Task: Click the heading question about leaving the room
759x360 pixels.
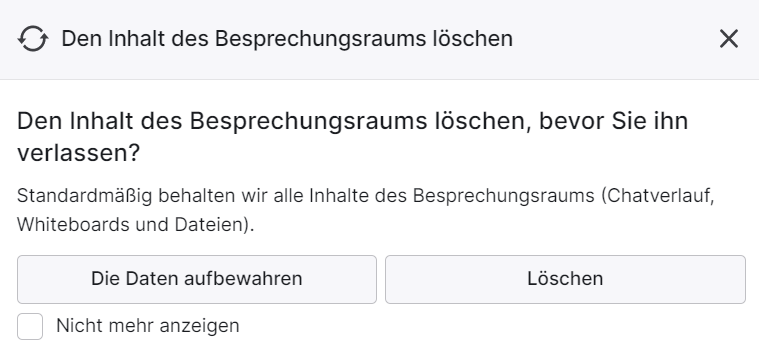Action: click(x=352, y=136)
